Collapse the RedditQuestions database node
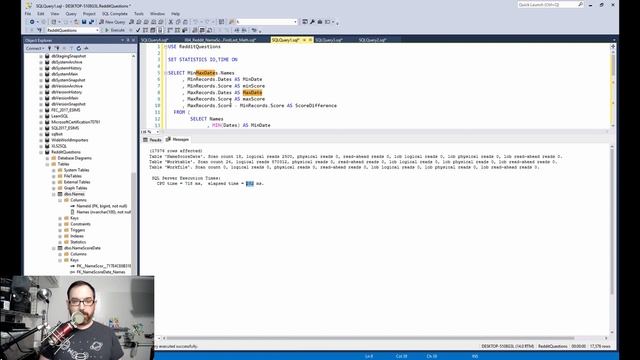This screenshot has width=640, height=360. click(41, 152)
